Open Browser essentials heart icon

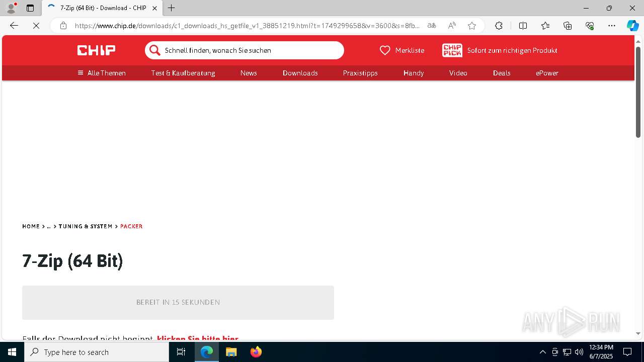pyautogui.click(x=590, y=26)
